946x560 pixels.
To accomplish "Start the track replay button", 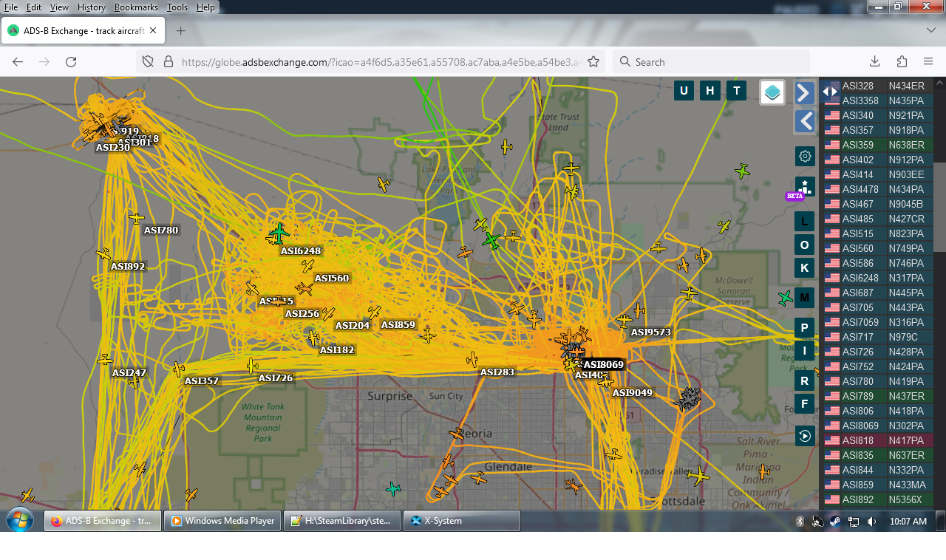I will (x=805, y=436).
